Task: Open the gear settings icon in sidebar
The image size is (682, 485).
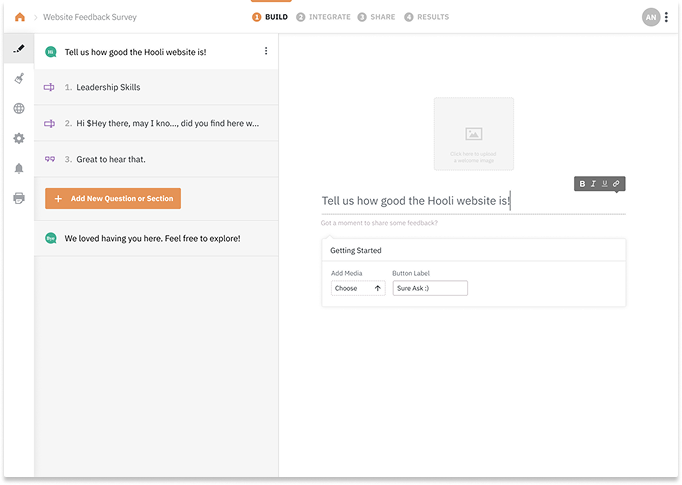Action: click(19, 138)
